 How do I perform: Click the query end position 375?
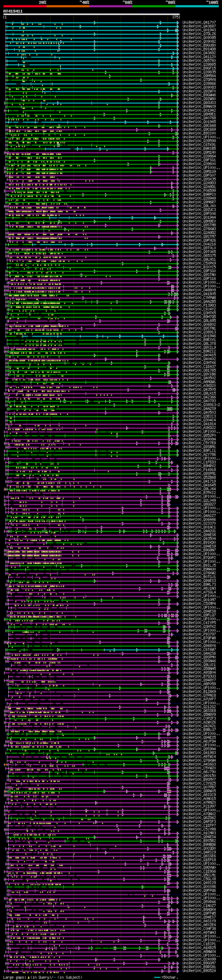point(175,17)
